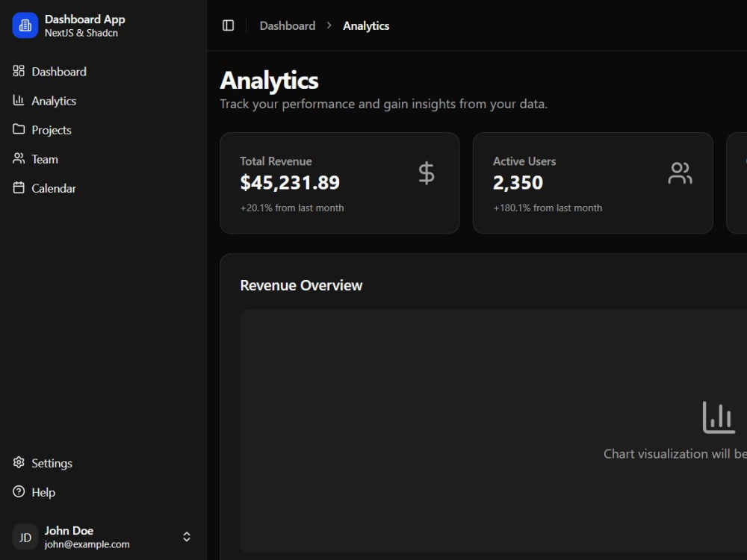Click the Dashboard breadcrumb link
The image size is (747, 560).
pos(288,25)
